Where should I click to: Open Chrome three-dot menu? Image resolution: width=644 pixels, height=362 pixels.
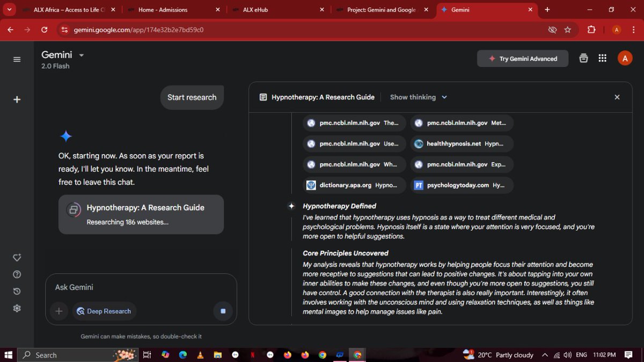pyautogui.click(x=633, y=30)
